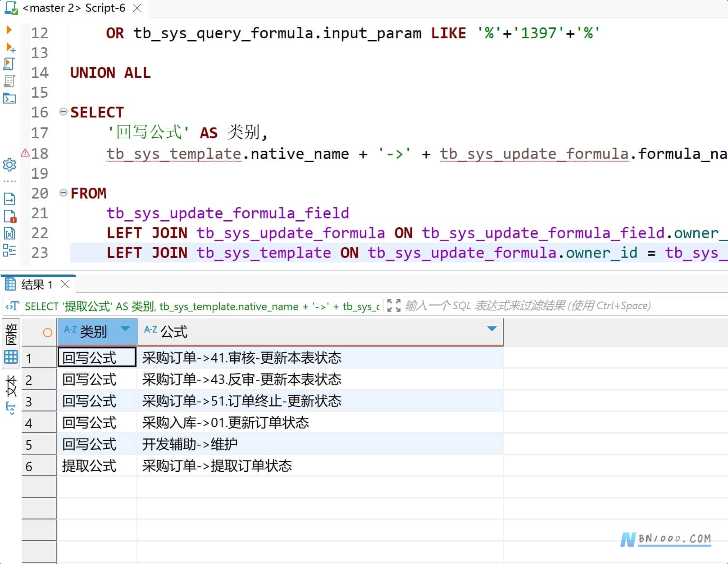Click the query summary text starting with SELECT '提取公式'
Screen dimensions: 728x564
click(x=202, y=307)
